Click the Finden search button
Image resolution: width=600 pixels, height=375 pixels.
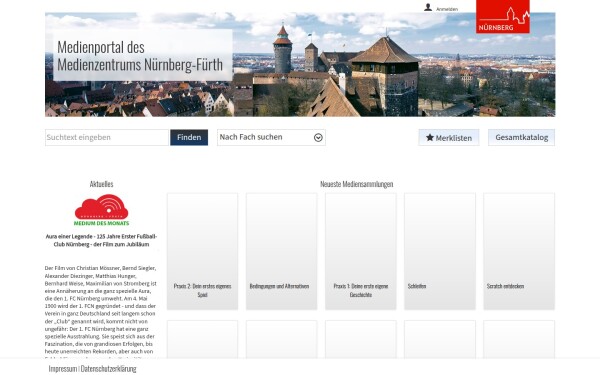pos(189,137)
